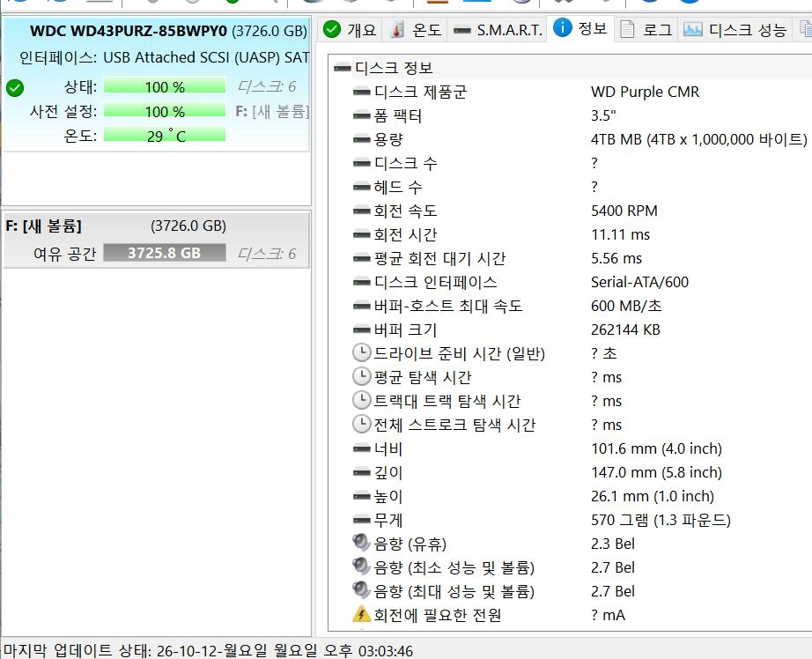Open the 디스크 성능 tab
The width and height of the screenshot is (812, 659).
(734, 30)
